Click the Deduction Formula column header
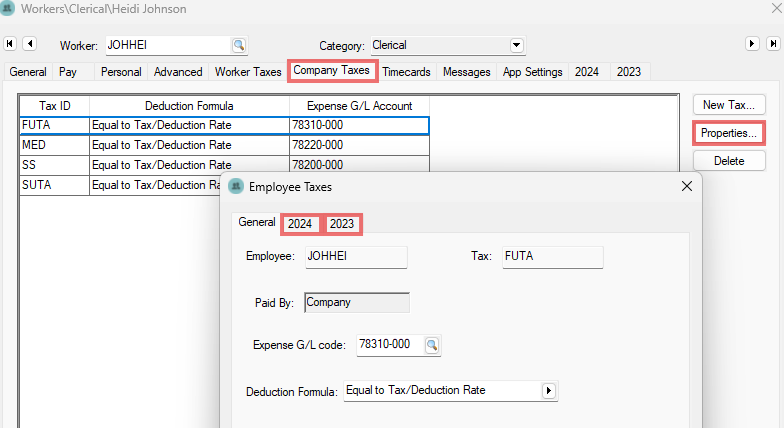784x428 pixels. tap(189, 106)
